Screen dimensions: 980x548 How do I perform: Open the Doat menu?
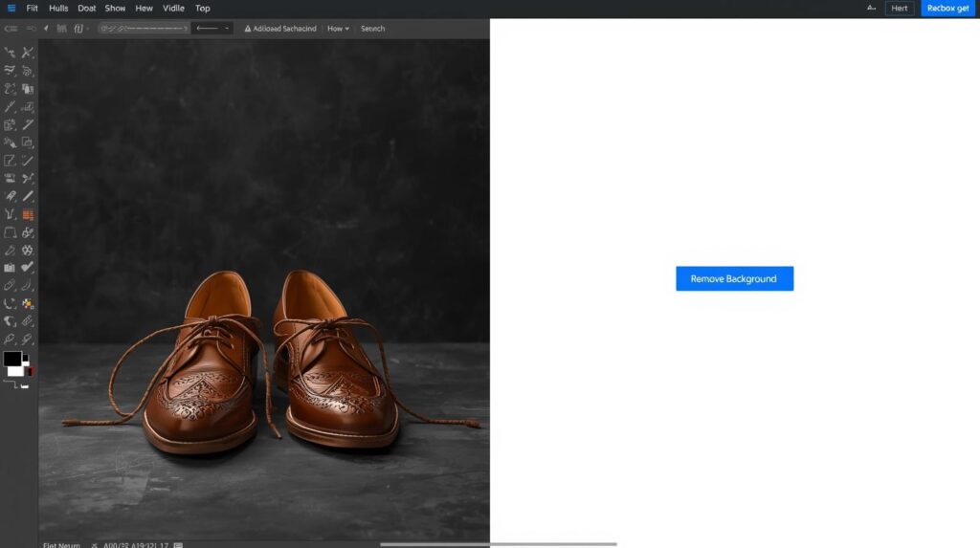pyautogui.click(x=86, y=8)
